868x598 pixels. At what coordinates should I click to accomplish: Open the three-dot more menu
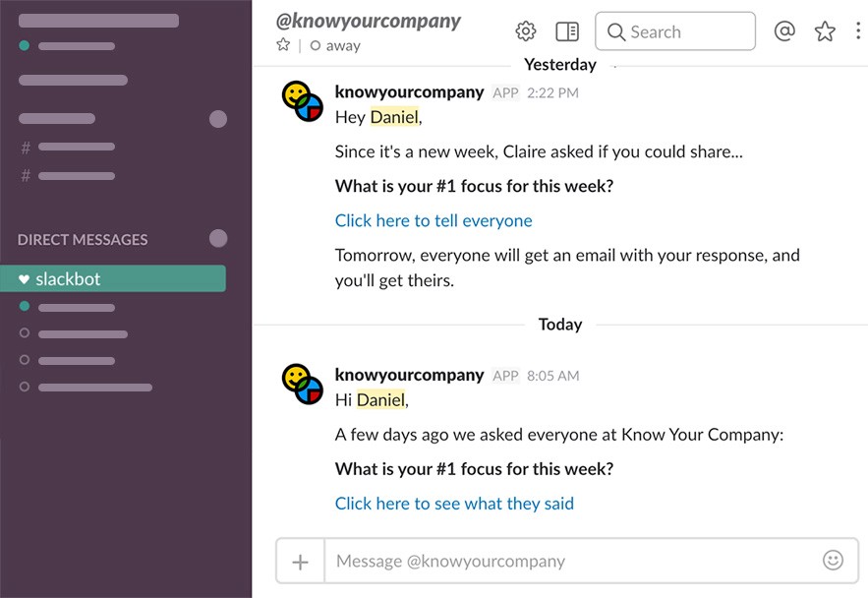tap(857, 31)
